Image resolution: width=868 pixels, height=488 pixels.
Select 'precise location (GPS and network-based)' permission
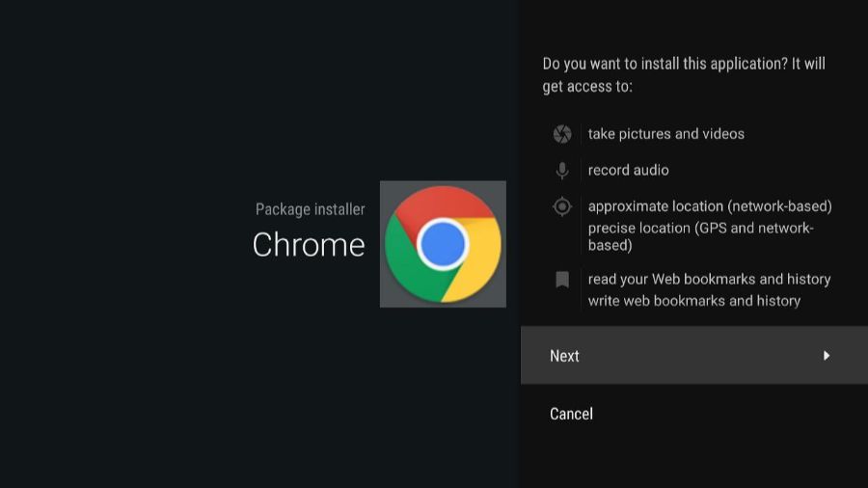(700, 236)
